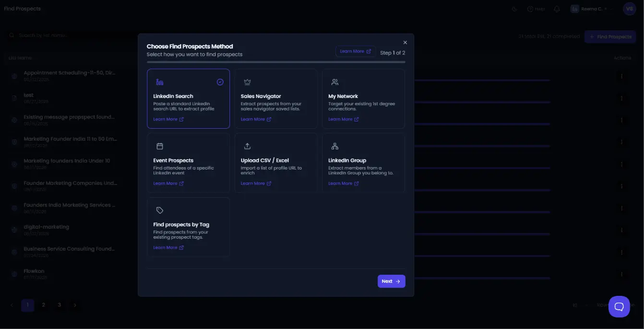Go to pagination page 2
Screen dimensions: 644x329
point(43,305)
